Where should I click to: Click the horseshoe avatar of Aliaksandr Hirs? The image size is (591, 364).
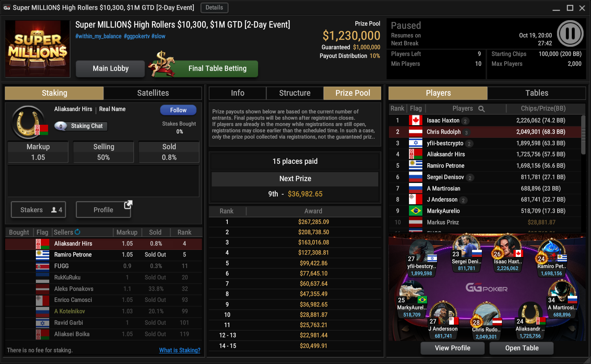28,122
